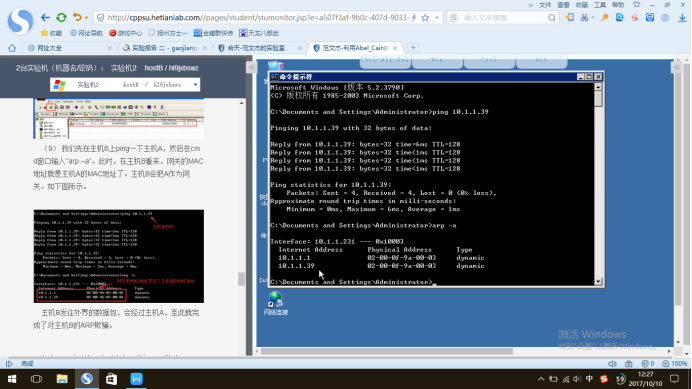This screenshot has height=389, width=692.
Task: Close the 网址大全 tab
Action: 109,48
